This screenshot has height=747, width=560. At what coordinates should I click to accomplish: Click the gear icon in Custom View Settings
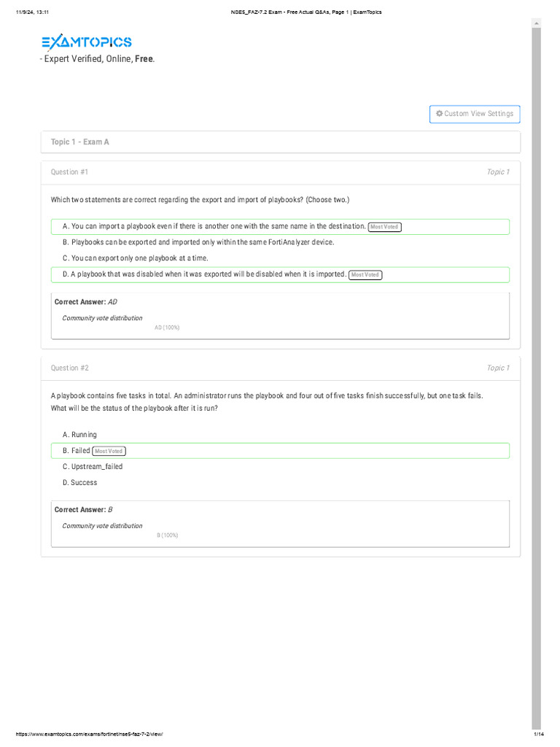point(439,113)
